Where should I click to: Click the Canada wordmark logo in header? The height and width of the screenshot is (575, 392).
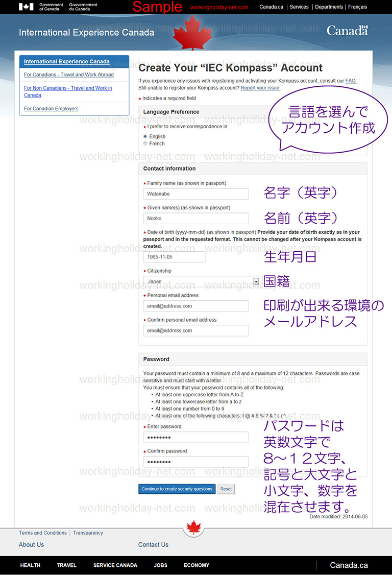click(x=347, y=31)
